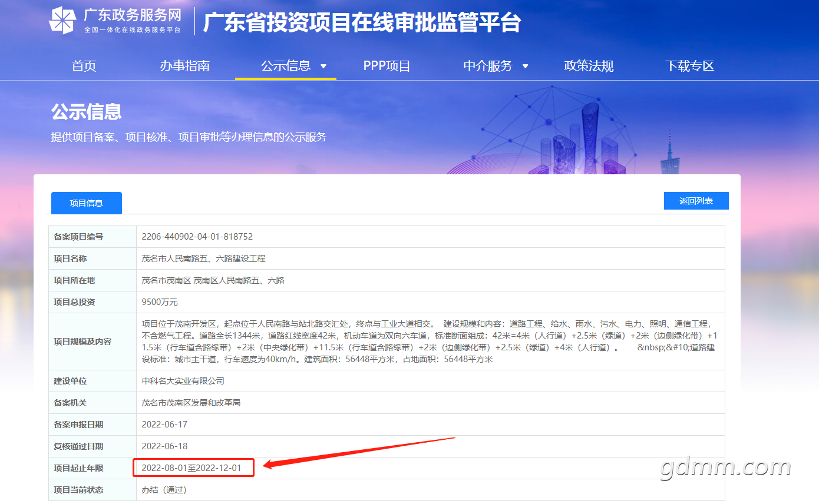Screen dimensions: 819x504
Task: Select project number 2206-440902-04-01-818752
Action: tap(197, 237)
